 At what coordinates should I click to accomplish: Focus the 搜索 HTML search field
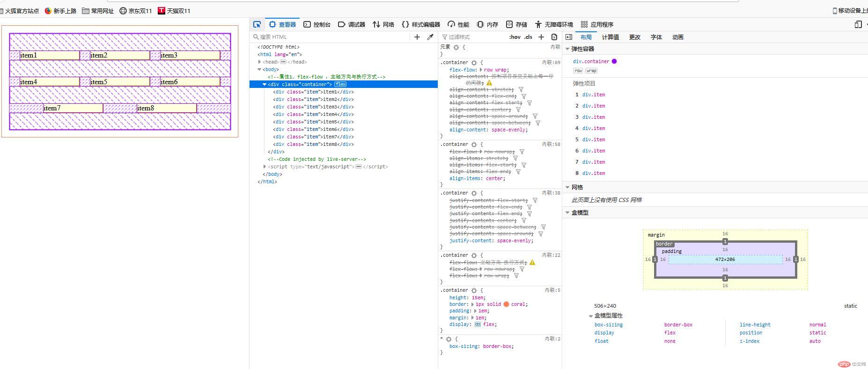pyautogui.click(x=331, y=37)
